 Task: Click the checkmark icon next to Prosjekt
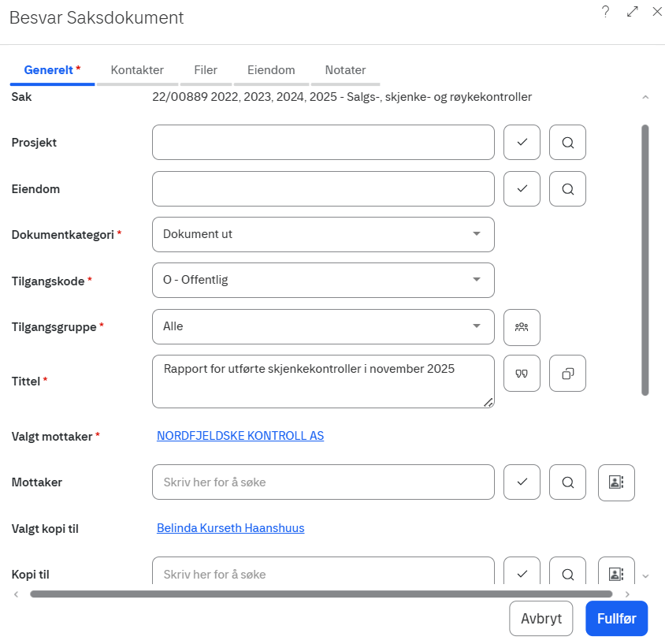(x=522, y=143)
